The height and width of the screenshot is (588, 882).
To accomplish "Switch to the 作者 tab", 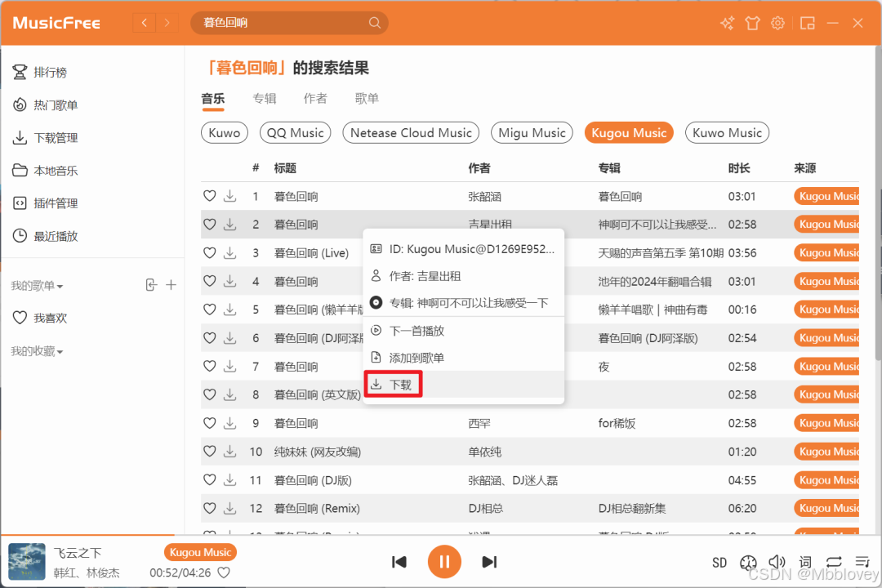I will tap(315, 99).
